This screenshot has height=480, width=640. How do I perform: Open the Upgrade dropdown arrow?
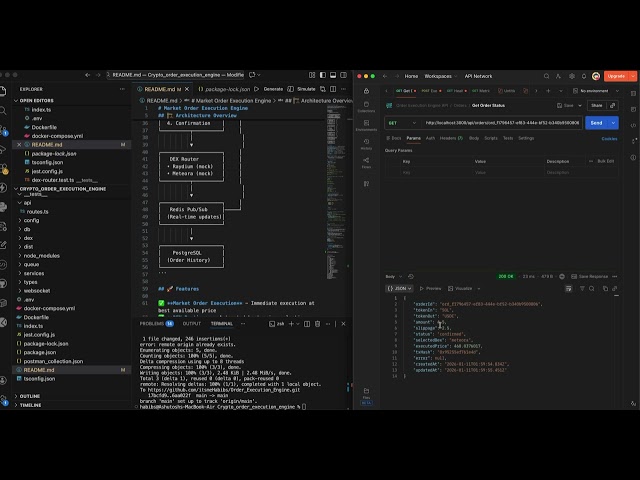633,76
